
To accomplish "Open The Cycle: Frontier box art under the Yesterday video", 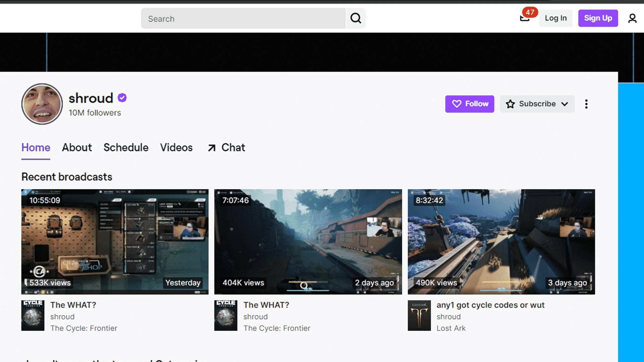I will (x=33, y=315).
